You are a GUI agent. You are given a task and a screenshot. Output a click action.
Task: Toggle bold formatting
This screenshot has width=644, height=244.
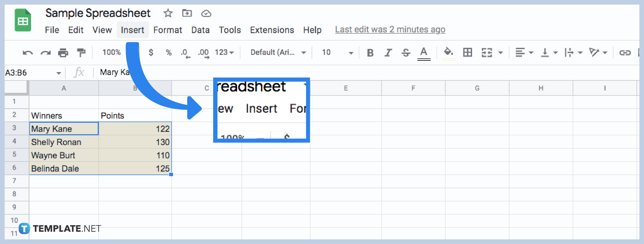click(371, 53)
